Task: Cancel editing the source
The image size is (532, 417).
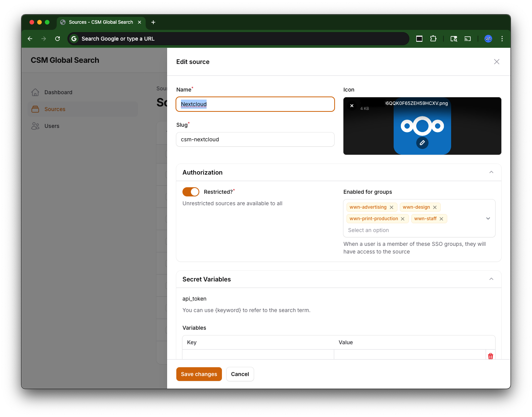Action: coord(240,374)
